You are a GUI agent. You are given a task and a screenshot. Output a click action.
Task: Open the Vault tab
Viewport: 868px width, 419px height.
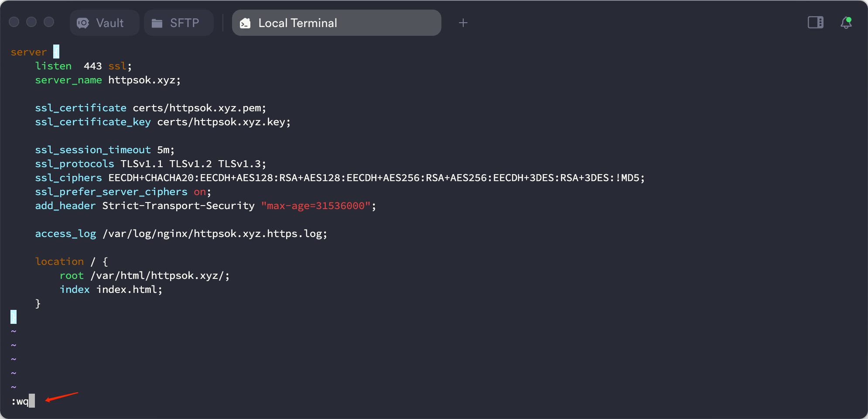tap(104, 23)
